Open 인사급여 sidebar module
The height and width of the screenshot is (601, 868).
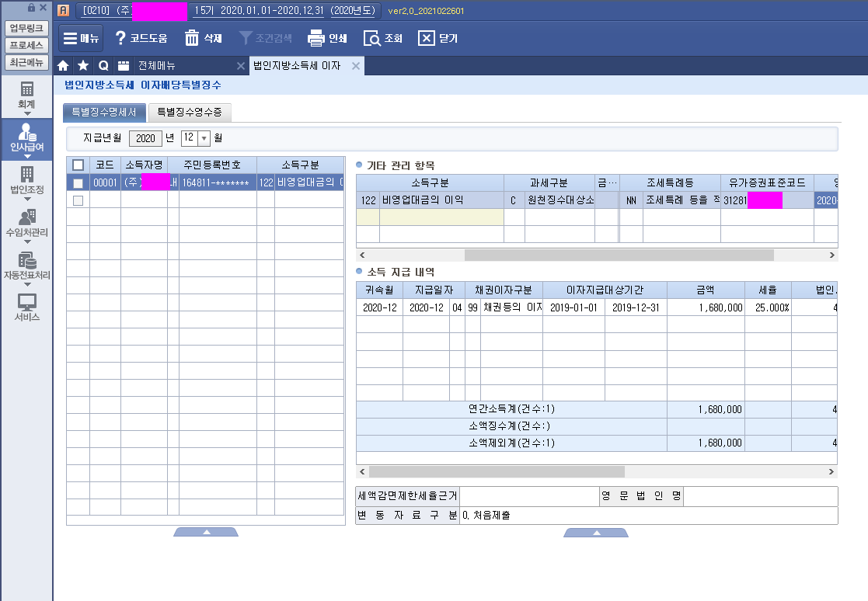point(26,137)
